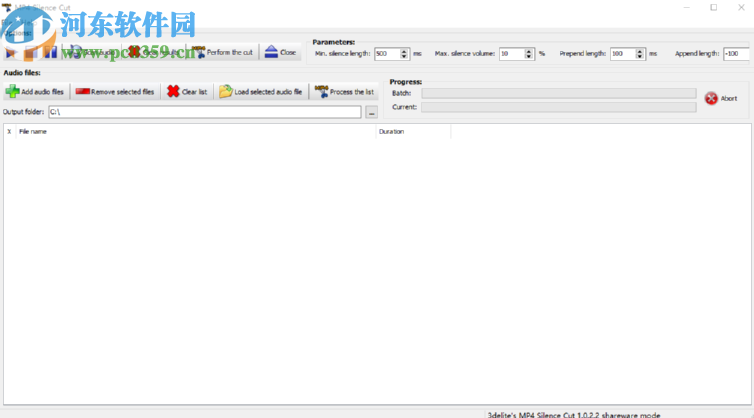Image resolution: width=754 pixels, height=418 pixels.
Task: Decrease Prepend length with down arrow
Action: click(x=640, y=57)
